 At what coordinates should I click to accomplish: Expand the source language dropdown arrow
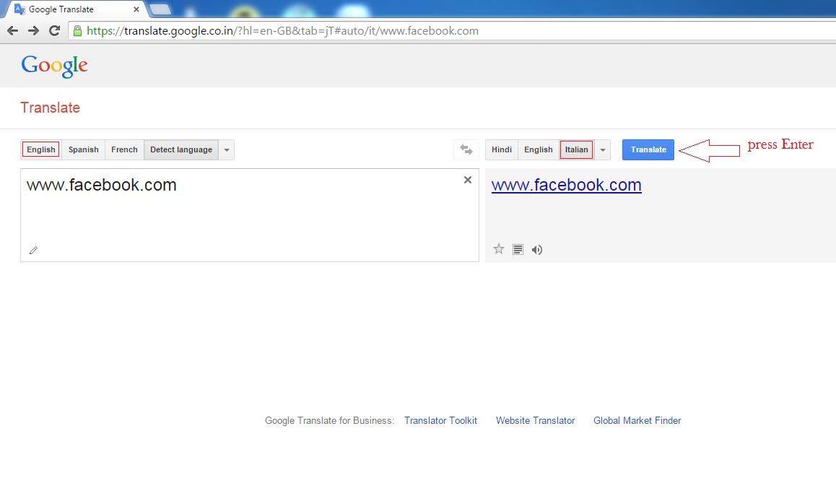pos(227,150)
